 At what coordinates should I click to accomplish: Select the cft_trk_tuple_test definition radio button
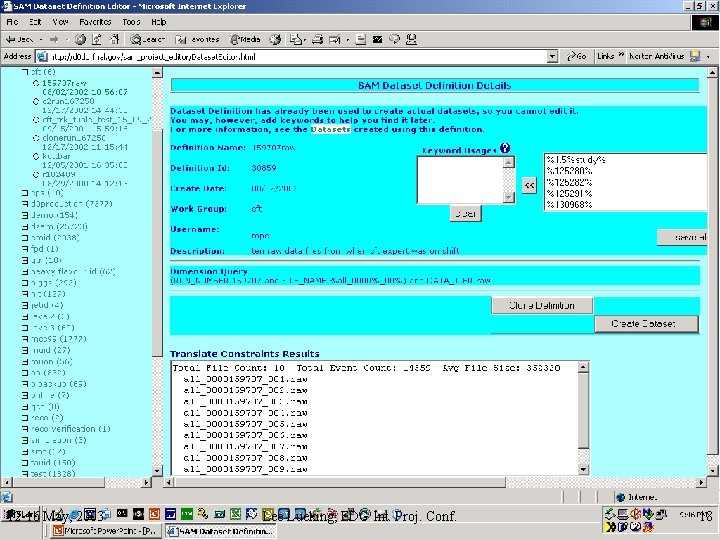click(36, 119)
